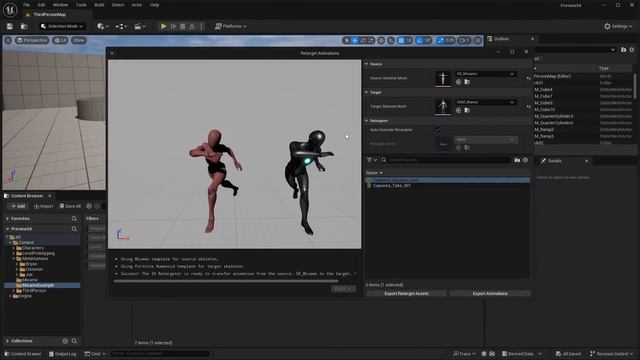This screenshot has height=360, width=640.
Task: Select the translate gizmo tool in viewport
Action: (355, 40)
